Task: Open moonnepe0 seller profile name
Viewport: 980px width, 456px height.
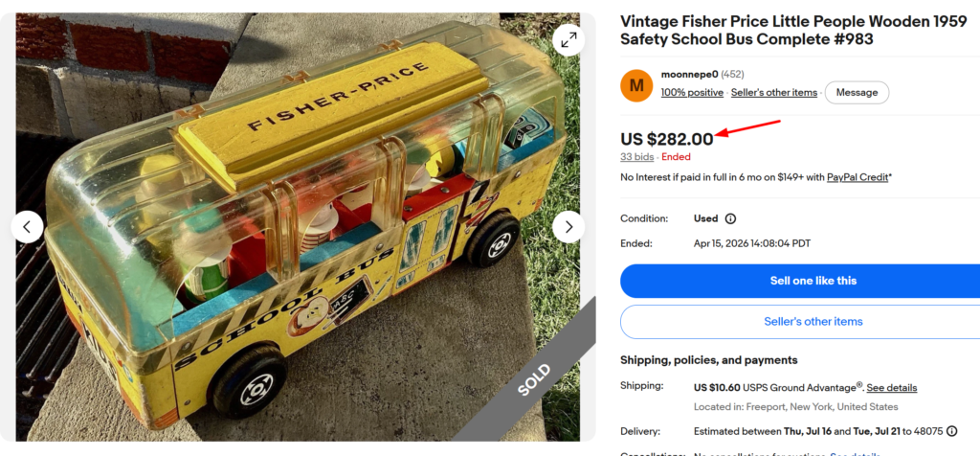Action: (689, 75)
